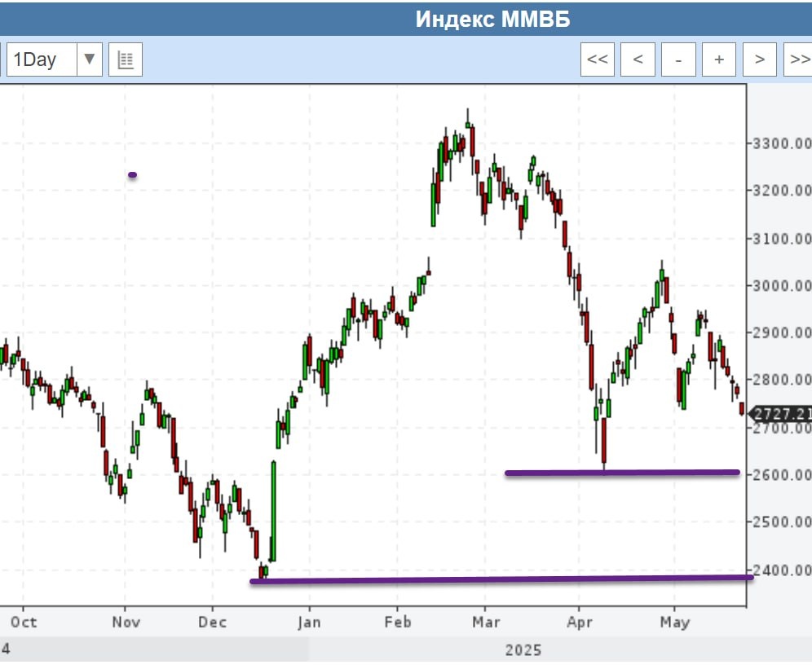This screenshot has width=812, height=669.
Task: Click the Feb label on time axis
Action: click(398, 622)
